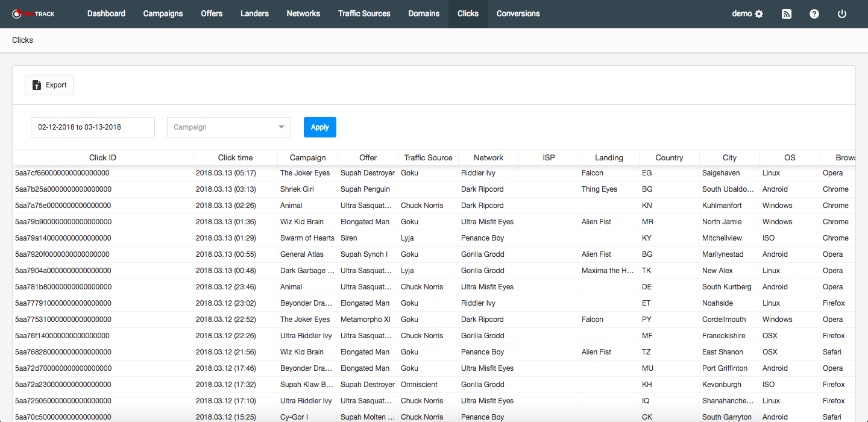Open the Traffic Sources menu
868x422 pixels.
364,14
